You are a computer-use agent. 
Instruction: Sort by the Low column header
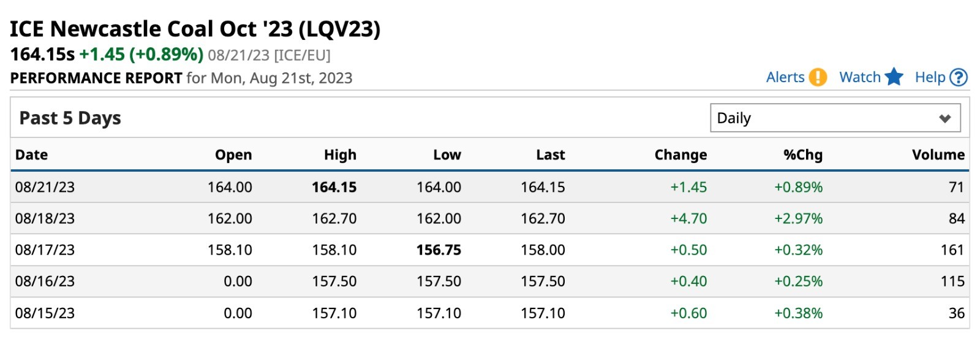point(447,155)
